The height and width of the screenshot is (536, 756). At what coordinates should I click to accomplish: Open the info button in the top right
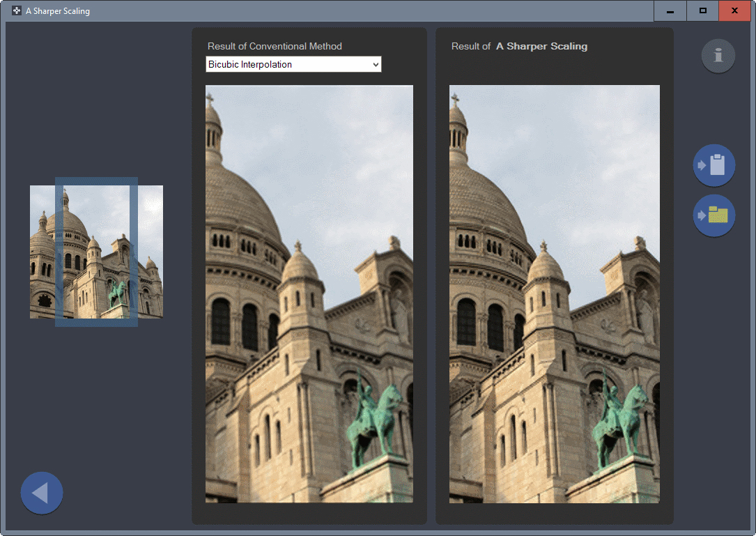pyautogui.click(x=718, y=56)
